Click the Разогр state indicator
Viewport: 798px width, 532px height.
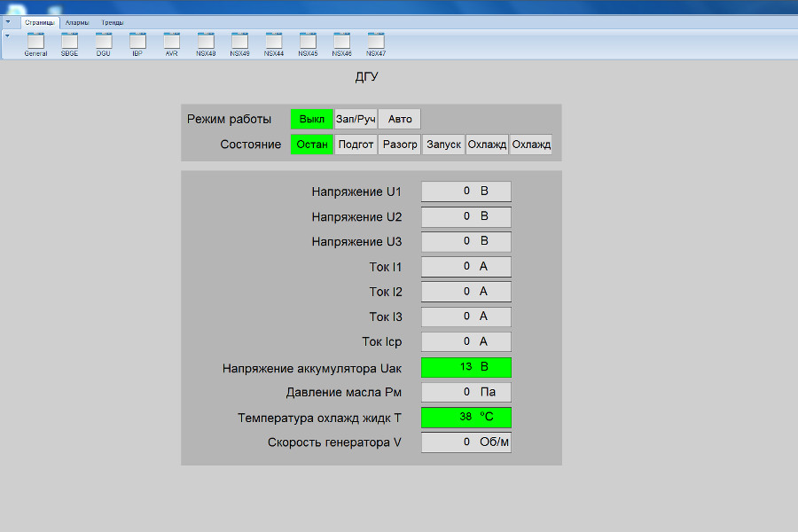[x=400, y=145]
